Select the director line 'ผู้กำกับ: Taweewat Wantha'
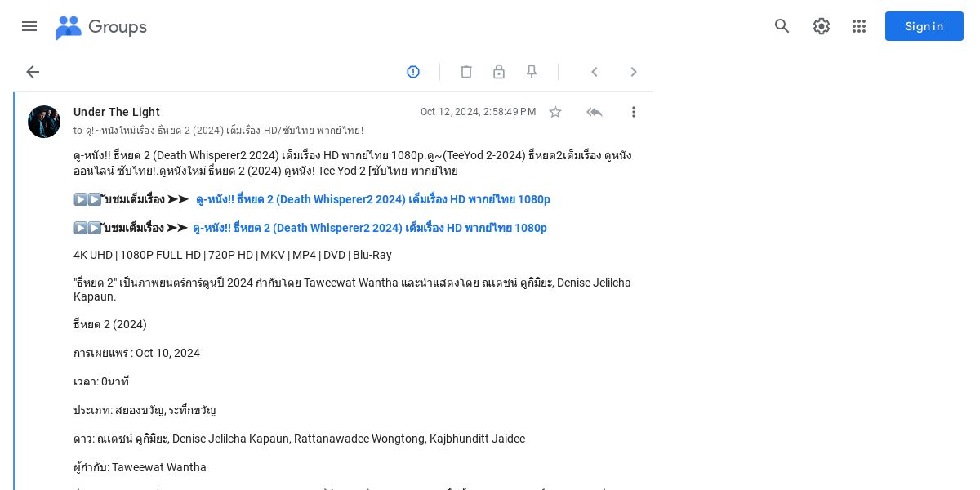 (140, 467)
